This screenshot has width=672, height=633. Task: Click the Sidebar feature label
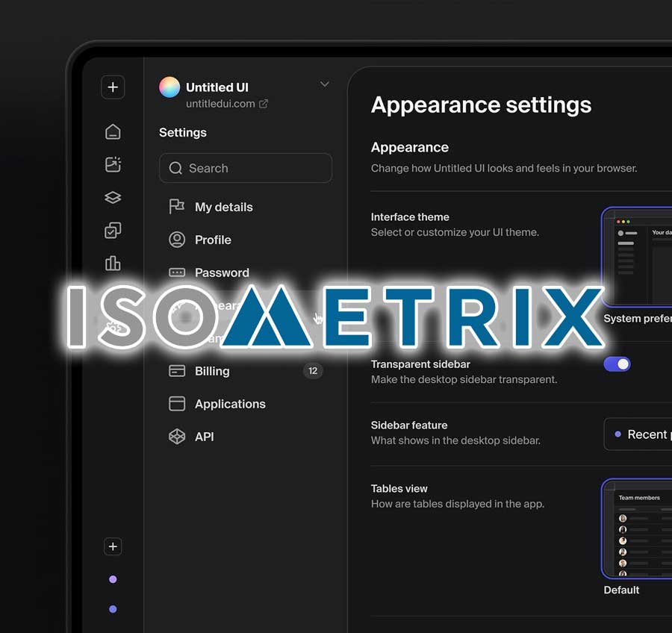click(409, 425)
